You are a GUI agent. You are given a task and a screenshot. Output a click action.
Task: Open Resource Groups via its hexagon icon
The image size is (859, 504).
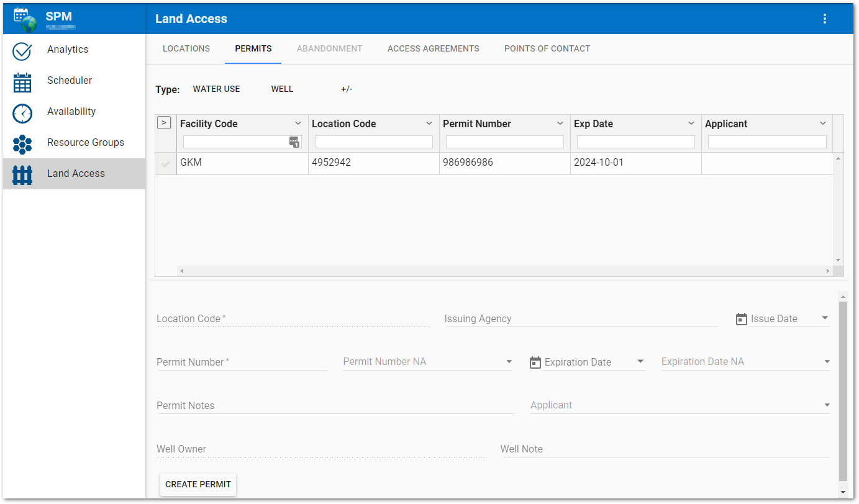pos(22,143)
